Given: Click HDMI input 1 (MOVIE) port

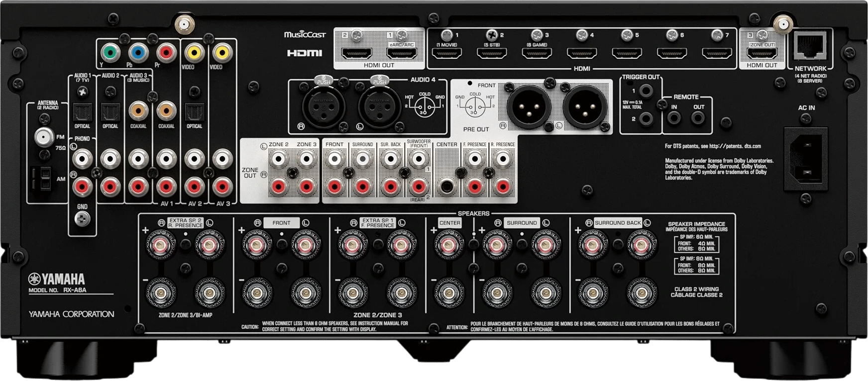Looking at the screenshot, I should click(446, 53).
